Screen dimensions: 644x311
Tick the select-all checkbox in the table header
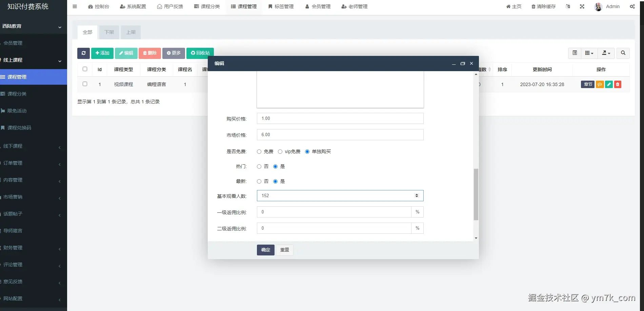point(85,69)
